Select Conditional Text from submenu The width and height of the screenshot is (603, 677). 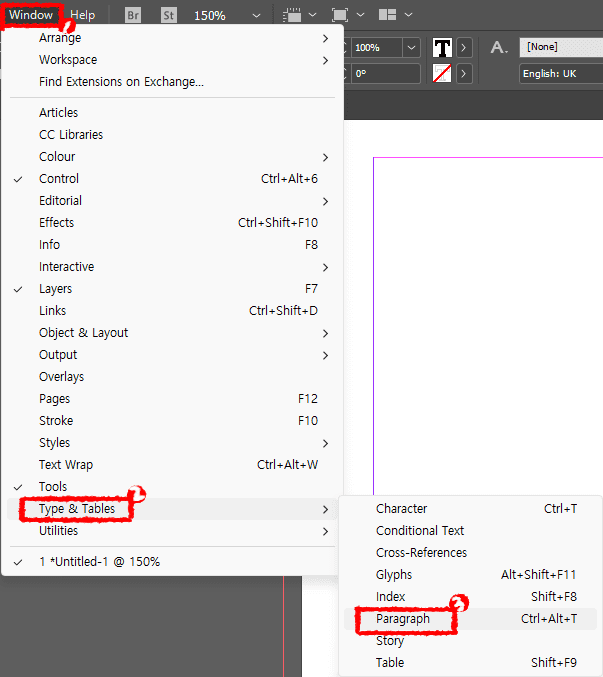470,531
